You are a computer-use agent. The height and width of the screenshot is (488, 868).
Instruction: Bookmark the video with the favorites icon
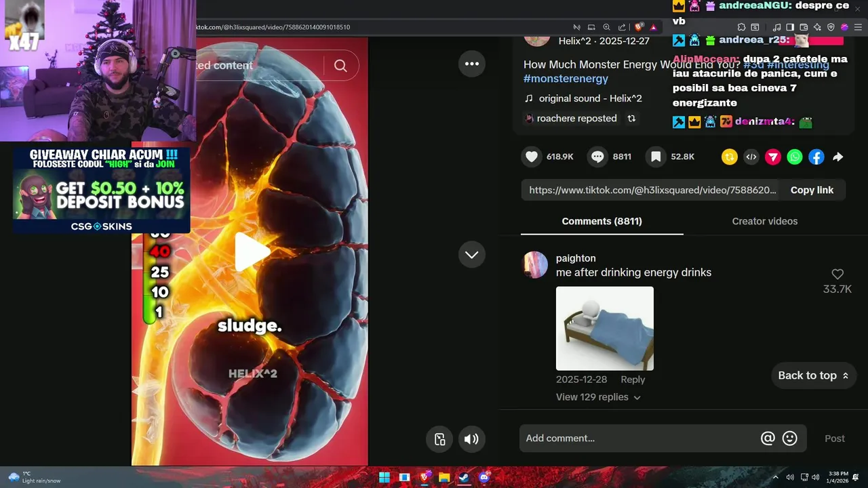[656, 157]
